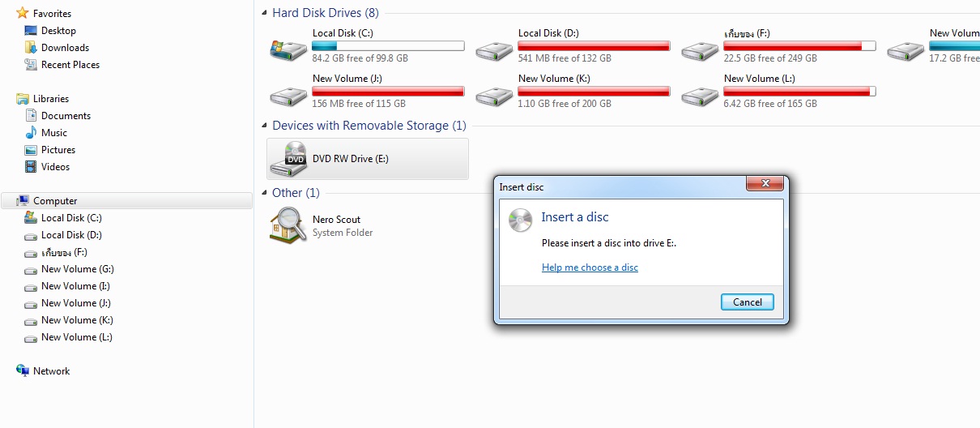Open the Nero Scout system folder icon
Image resolution: width=980 pixels, height=428 pixels.
(x=288, y=225)
